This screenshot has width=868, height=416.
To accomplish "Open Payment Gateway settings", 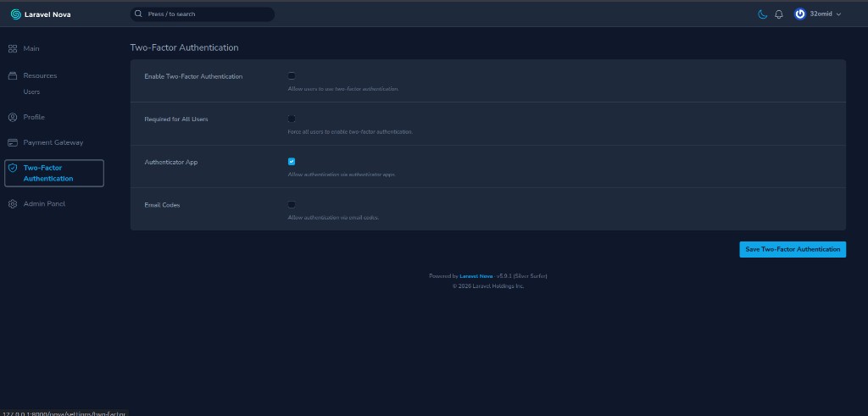I will [53, 142].
